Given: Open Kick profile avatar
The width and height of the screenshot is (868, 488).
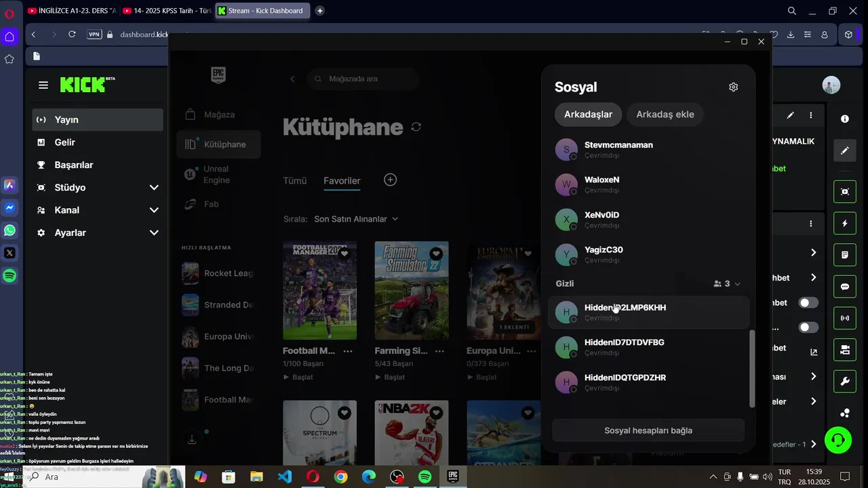Looking at the screenshot, I should [831, 85].
